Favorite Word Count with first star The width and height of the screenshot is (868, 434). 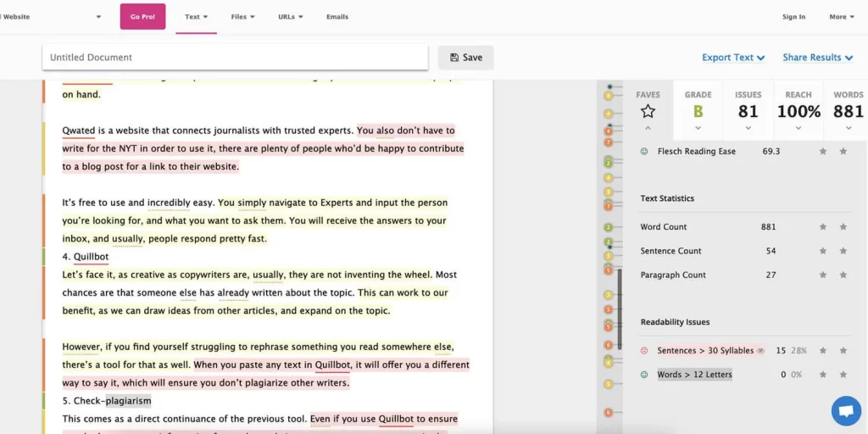pyautogui.click(x=823, y=227)
